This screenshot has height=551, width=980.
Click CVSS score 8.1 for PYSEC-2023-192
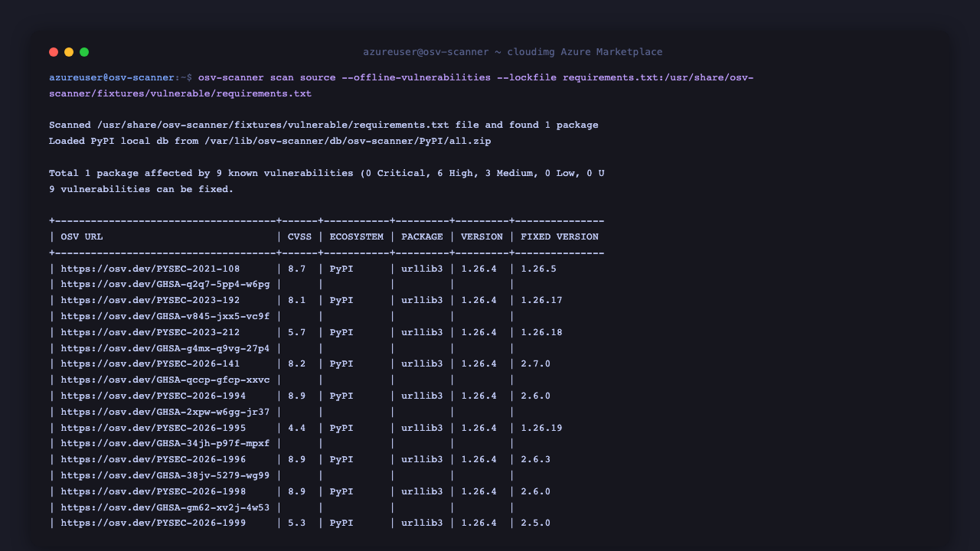[296, 300]
